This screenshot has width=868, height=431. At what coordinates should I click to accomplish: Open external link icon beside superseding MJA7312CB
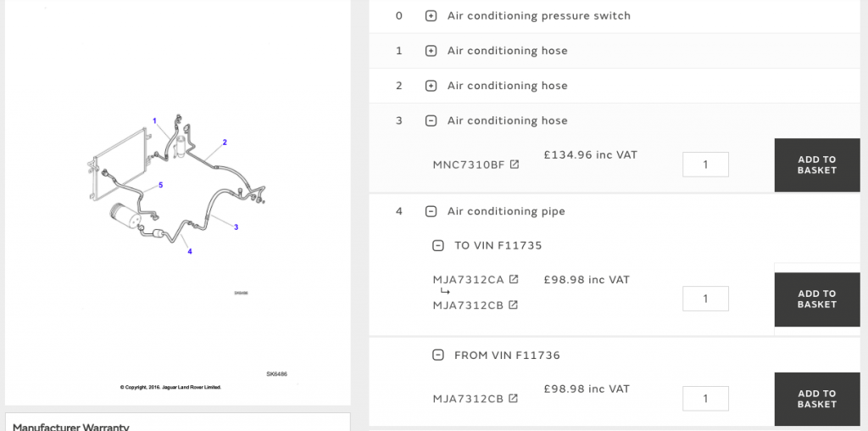[513, 305]
